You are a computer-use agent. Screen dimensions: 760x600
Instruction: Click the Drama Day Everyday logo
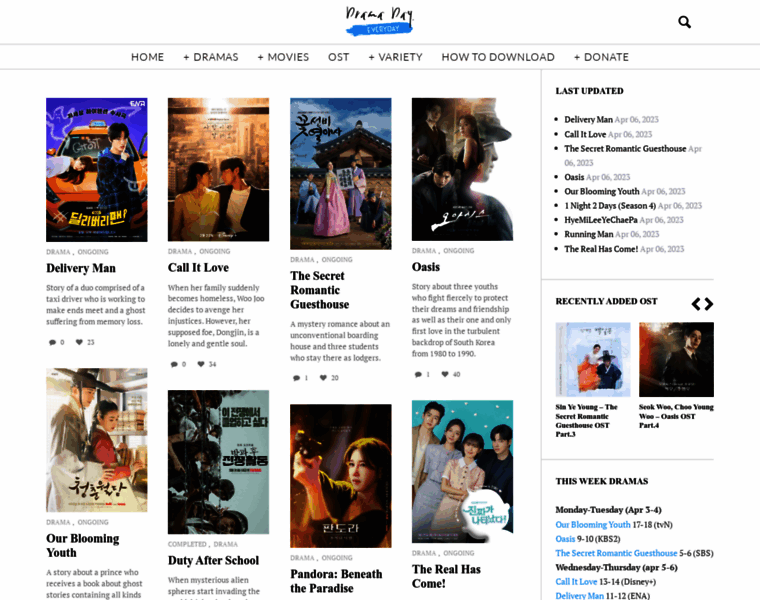pos(380,20)
